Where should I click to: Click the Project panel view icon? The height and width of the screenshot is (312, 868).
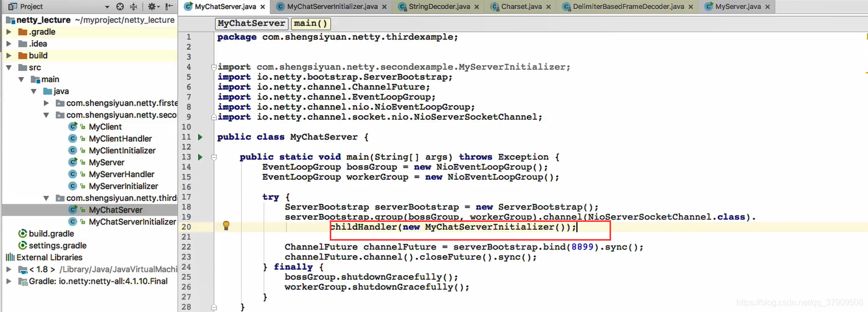12,7
